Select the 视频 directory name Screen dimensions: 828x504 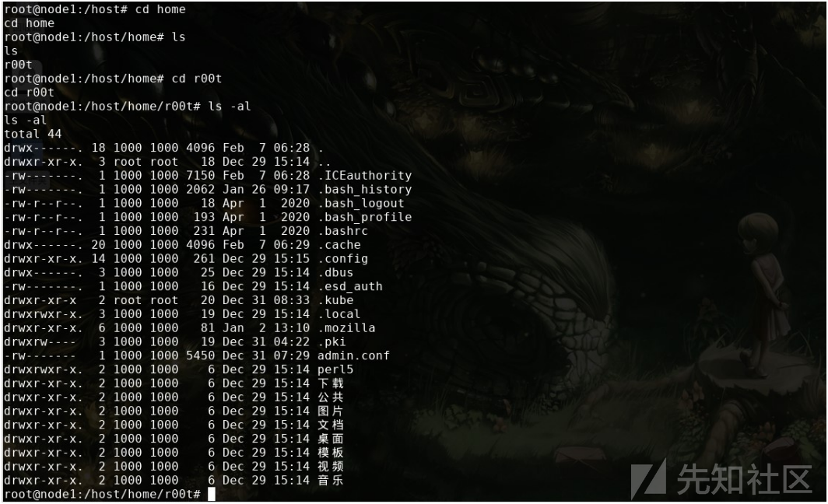pyautogui.click(x=331, y=466)
